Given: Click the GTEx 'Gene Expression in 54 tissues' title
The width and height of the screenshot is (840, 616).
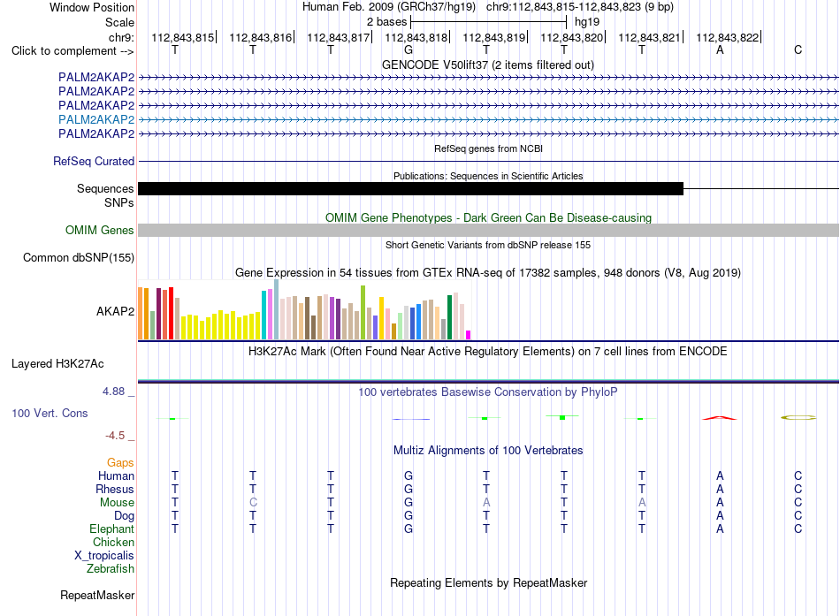Looking at the screenshot, I should 488,272.
